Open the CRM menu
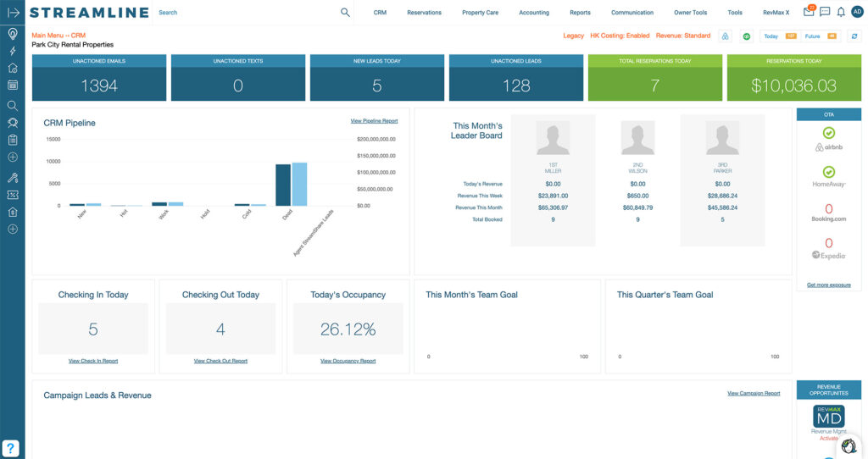The image size is (868, 459). click(x=380, y=12)
